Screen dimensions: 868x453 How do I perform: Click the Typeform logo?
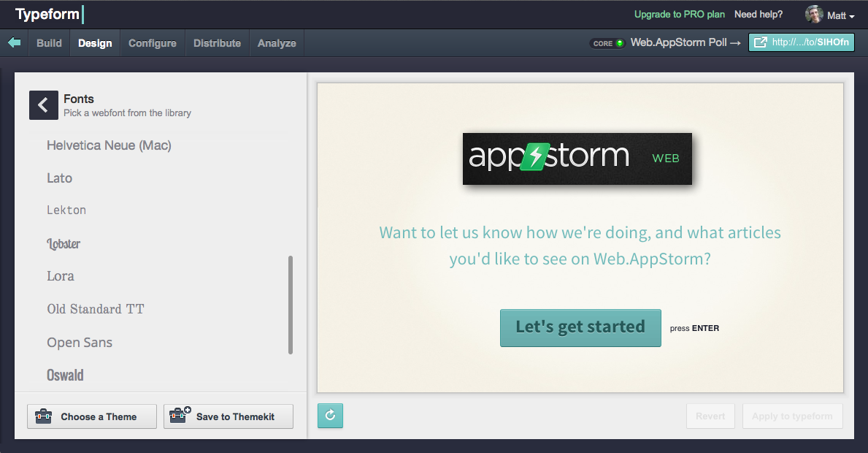tap(49, 14)
